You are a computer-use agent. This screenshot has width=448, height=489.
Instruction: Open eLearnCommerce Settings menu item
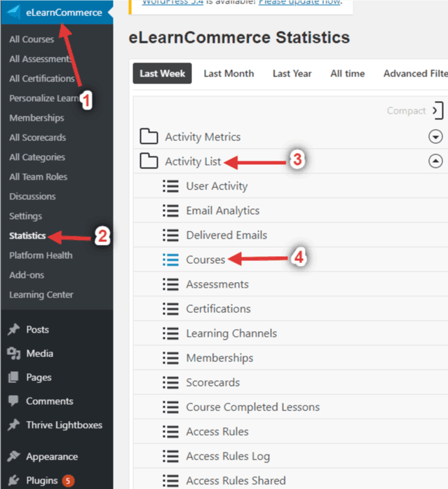click(x=25, y=216)
